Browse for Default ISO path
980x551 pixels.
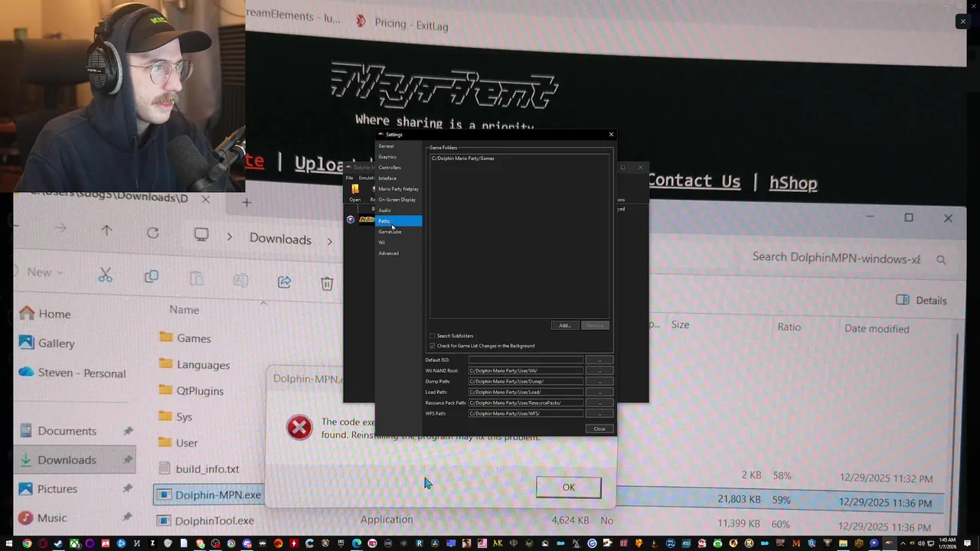[x=599, y=360]
